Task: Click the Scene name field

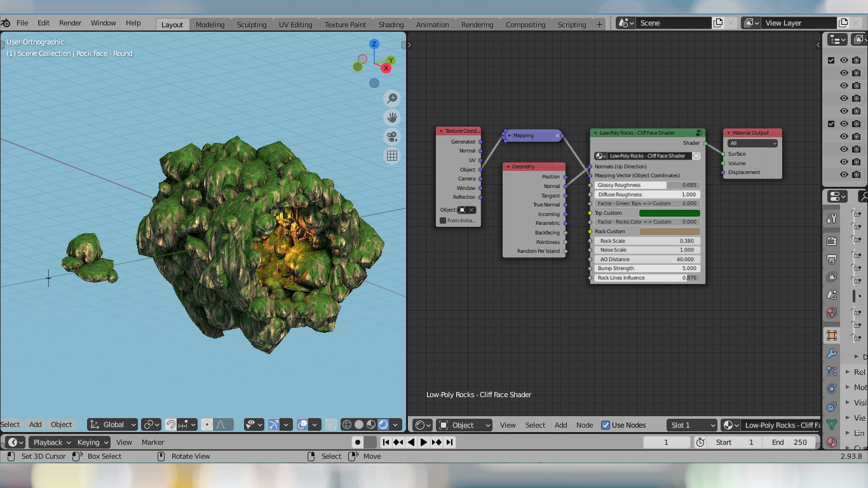Action: (674, 23)
